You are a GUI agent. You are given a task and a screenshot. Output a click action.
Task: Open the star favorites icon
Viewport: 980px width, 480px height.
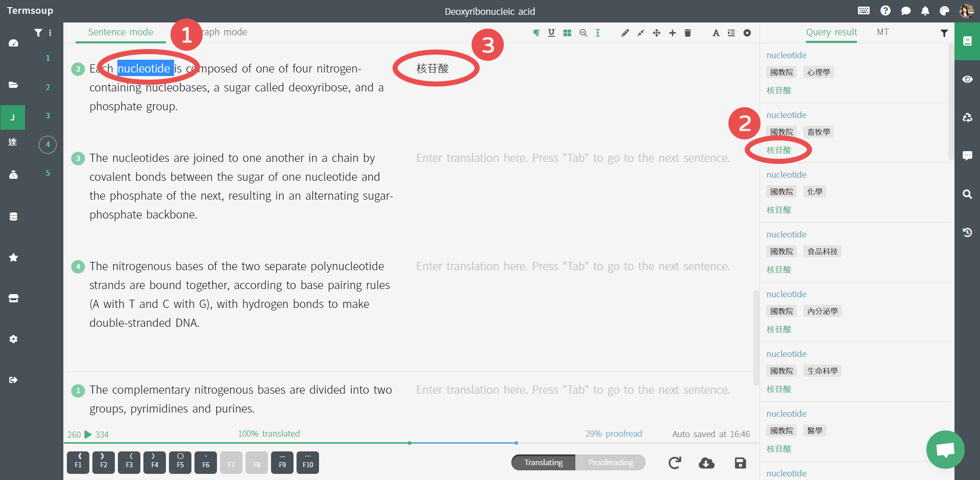click(13, 257)
